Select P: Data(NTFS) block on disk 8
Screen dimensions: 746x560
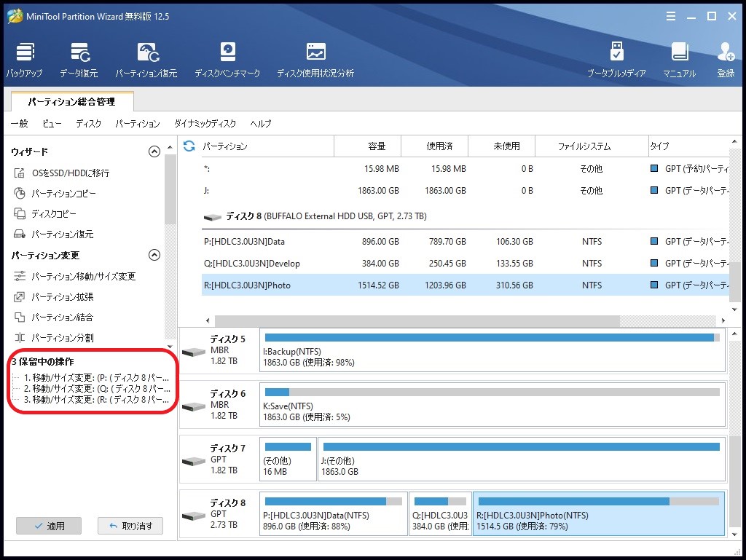click(334, 514)
